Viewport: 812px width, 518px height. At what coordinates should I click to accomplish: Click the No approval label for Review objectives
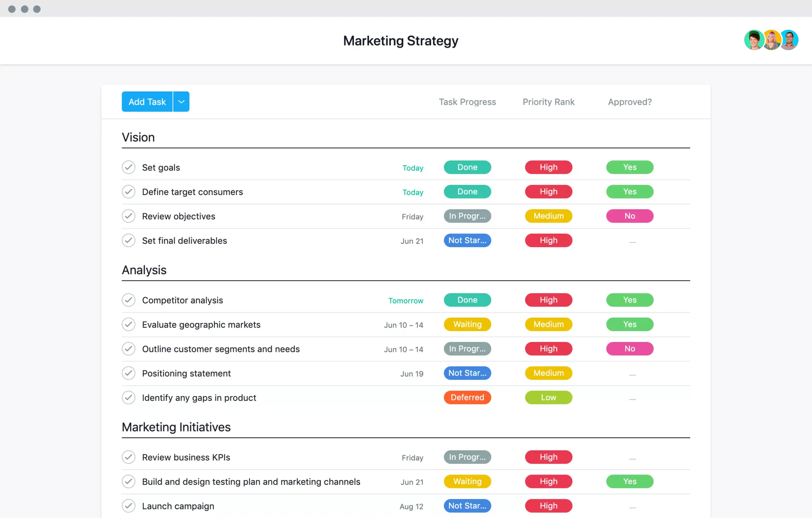pos(630,216)
